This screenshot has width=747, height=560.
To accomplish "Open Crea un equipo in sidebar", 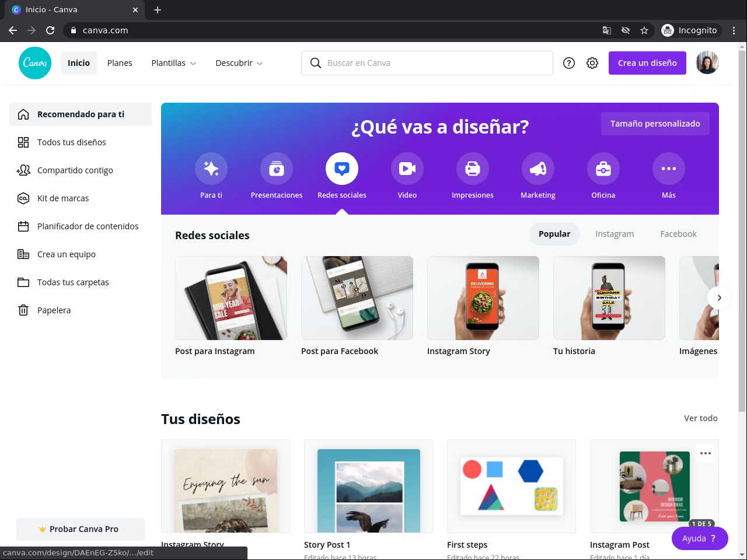I will 81,254.
